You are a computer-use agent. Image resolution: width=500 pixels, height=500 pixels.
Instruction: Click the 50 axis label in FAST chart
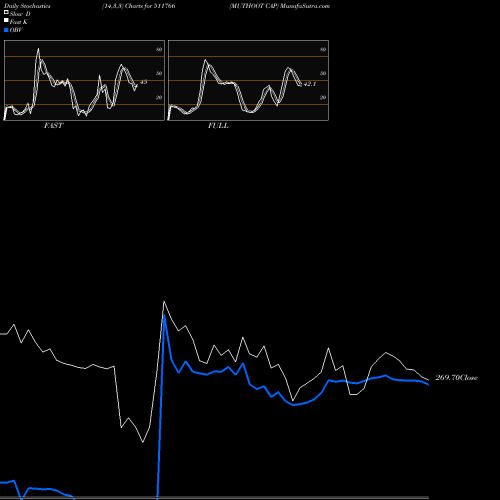click(159, 73)
